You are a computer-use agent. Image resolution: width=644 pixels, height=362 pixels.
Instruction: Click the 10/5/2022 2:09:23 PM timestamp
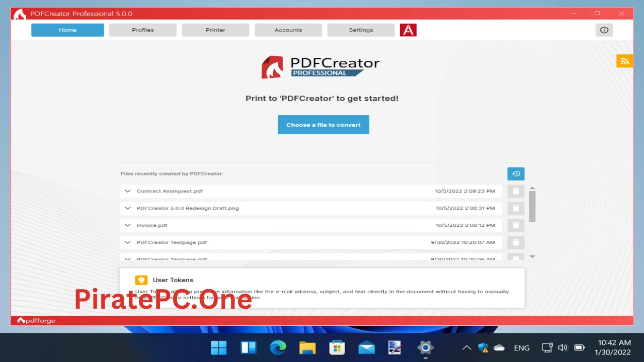coord(465,191)
